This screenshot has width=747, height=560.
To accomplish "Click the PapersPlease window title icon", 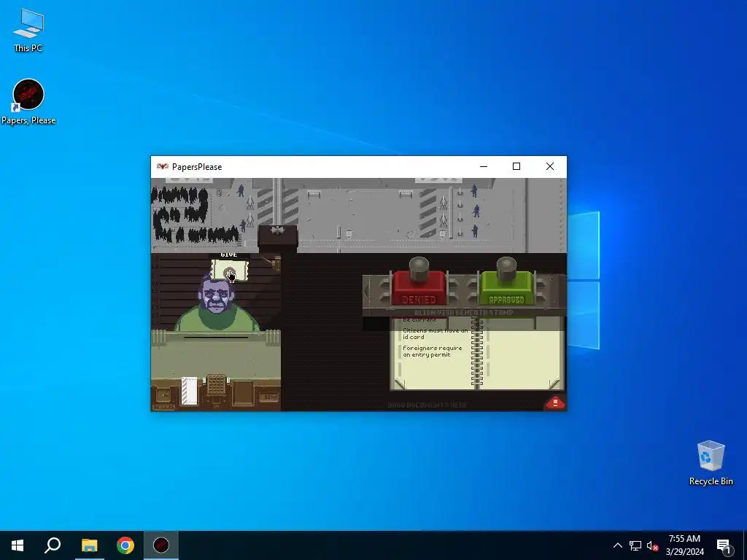I will pyautogui.click(x=163, y=167).
